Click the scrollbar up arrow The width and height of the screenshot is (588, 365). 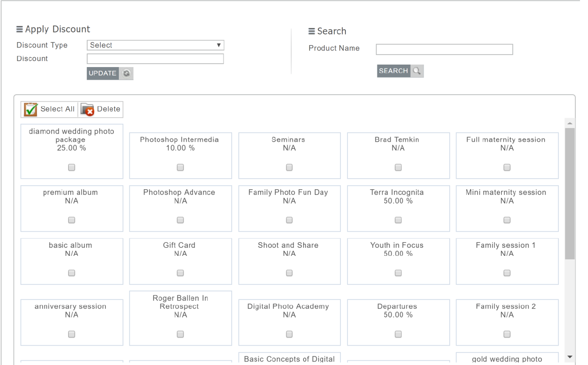coord(569,123)
